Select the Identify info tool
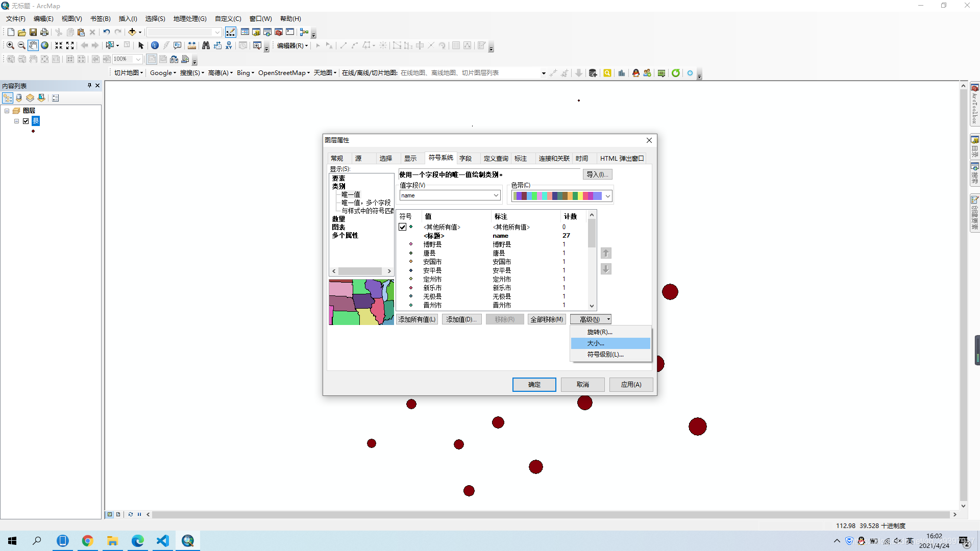 click(155, 45)
